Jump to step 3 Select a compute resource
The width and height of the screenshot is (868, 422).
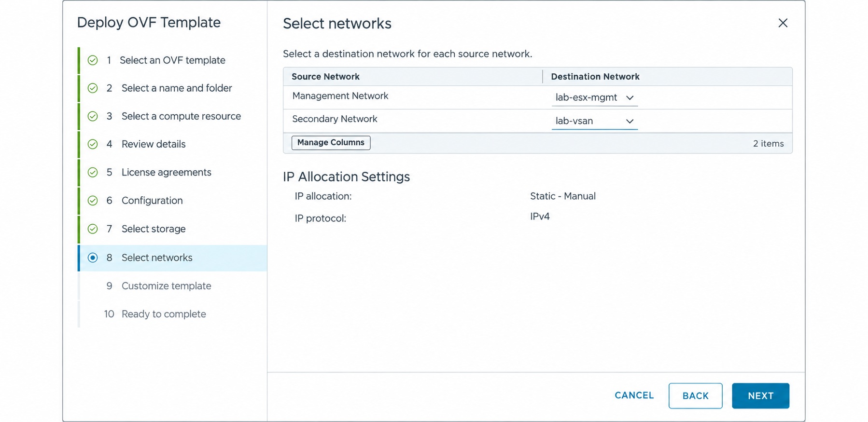click(x=172, y=116)
